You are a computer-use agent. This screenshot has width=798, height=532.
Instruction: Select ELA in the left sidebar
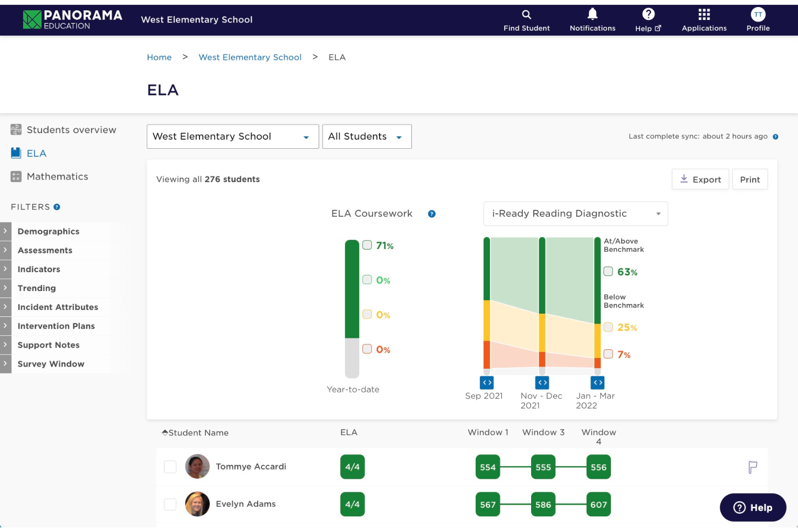(36, 153)
